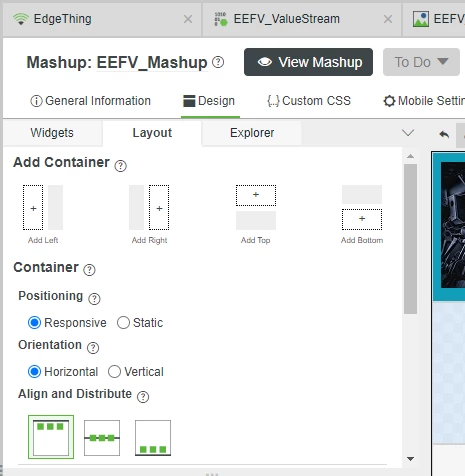The height and width of the screenshot is (476, 465).
Task: Click the EEFV_ValueStream tab icon
Action: point(221,19)
